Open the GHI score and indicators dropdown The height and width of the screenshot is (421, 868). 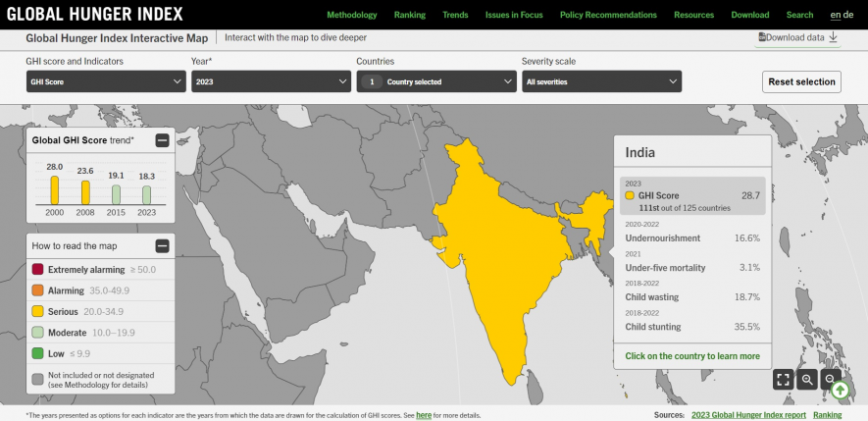(106, 82)
